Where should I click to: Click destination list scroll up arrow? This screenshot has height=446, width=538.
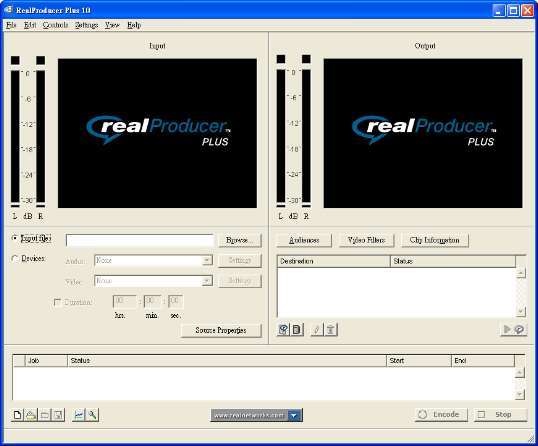(x=521, y=273)
